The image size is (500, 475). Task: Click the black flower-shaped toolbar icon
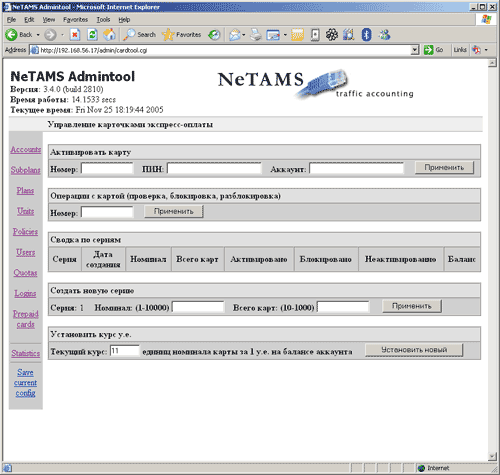click(x=332, y=35)
